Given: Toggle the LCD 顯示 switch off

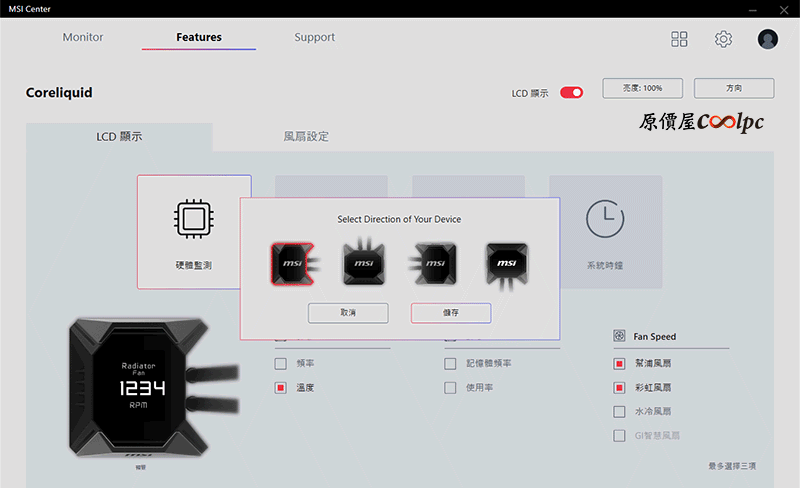Looking at the screenshot, I should [x=571, y=92].
